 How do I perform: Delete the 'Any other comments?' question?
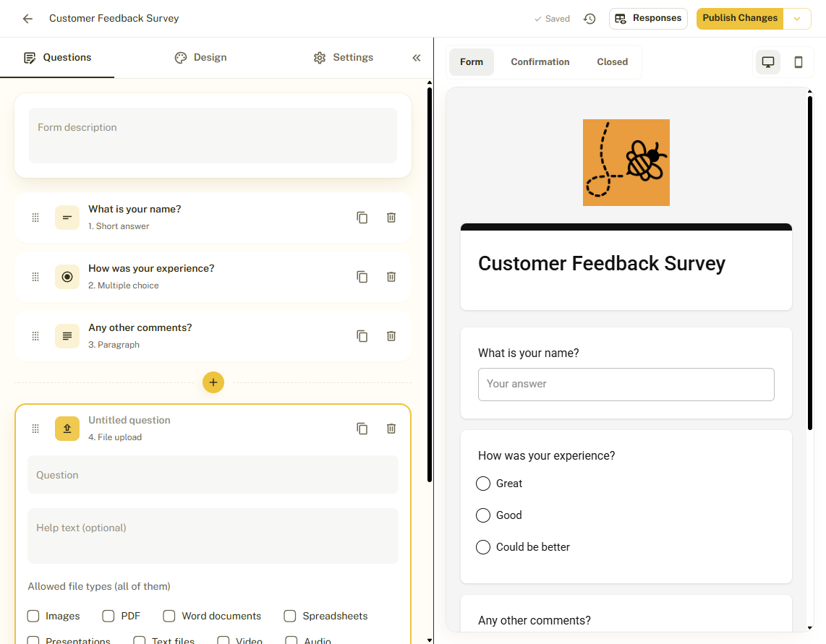pyautogui.click(x=391, y=336)
